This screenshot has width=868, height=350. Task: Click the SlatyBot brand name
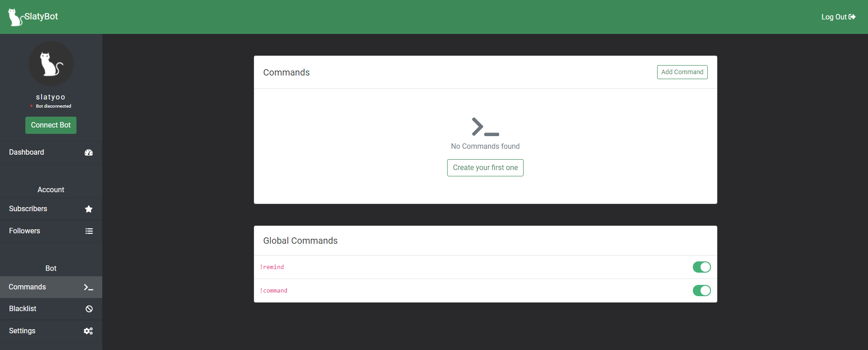pos(41,16)
